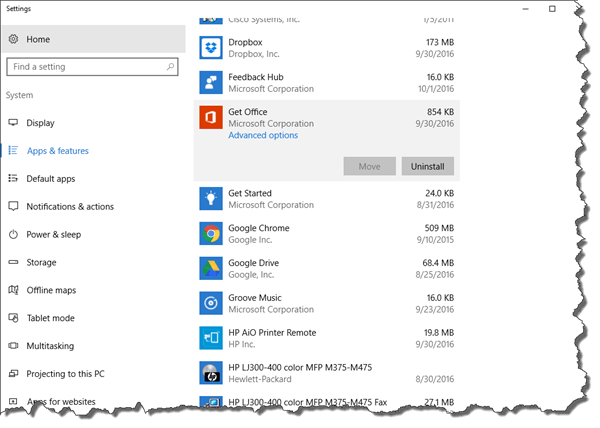Click the Find a setting search box
This screenshot has height=428, width=600.
click(x=90, y=67)
